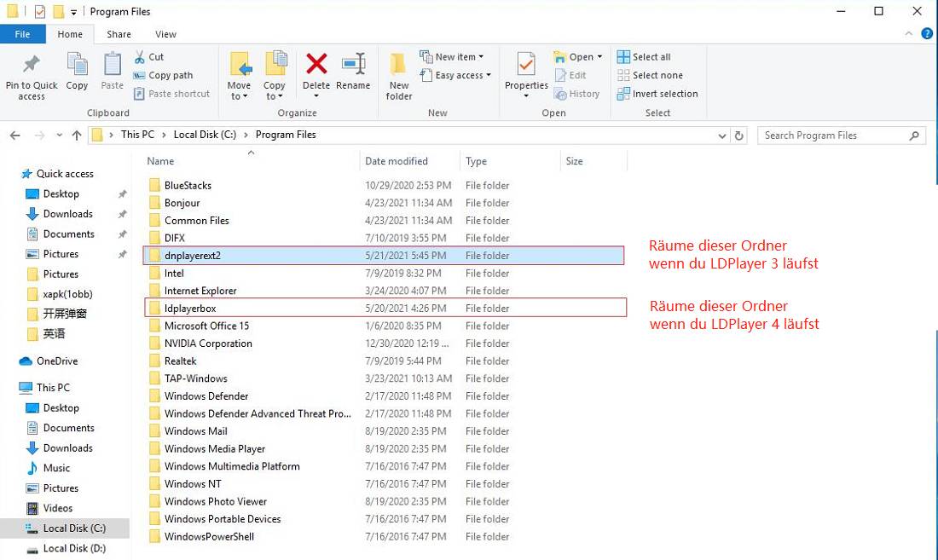Open the Properties checkmark icon

click(x=526, y=64)
